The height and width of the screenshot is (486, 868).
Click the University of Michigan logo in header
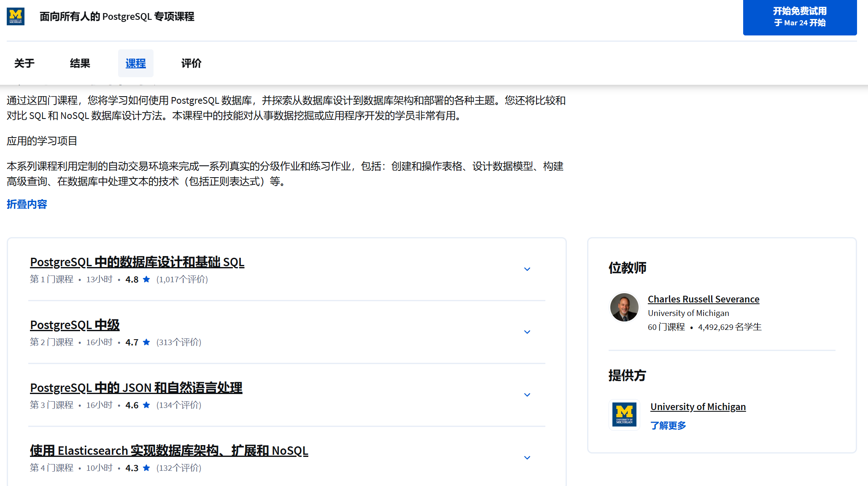(x=16, y=16)
